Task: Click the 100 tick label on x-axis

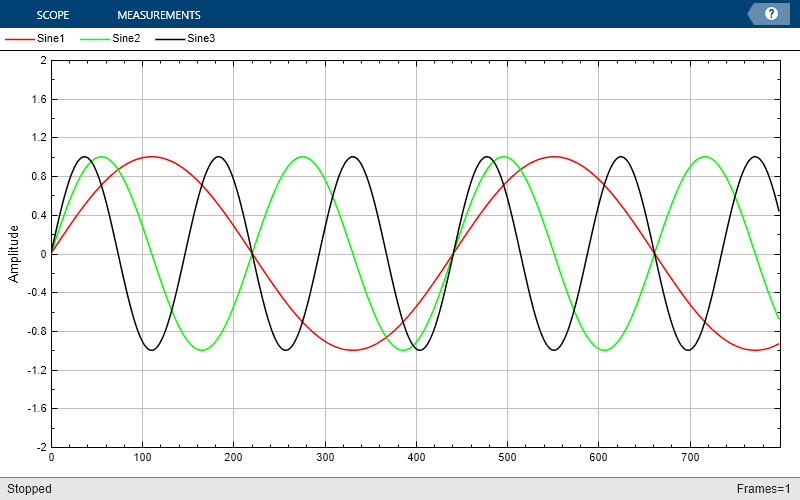Action: pos(142,458)
